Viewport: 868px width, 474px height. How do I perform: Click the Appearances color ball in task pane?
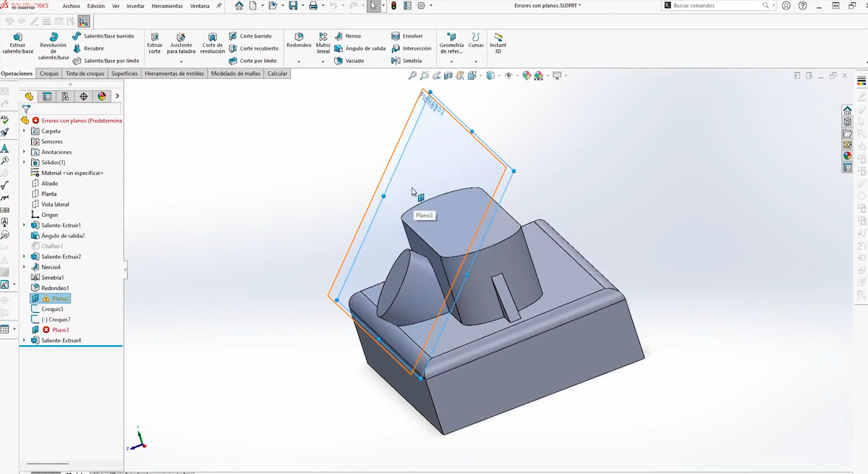click(847, 156)
